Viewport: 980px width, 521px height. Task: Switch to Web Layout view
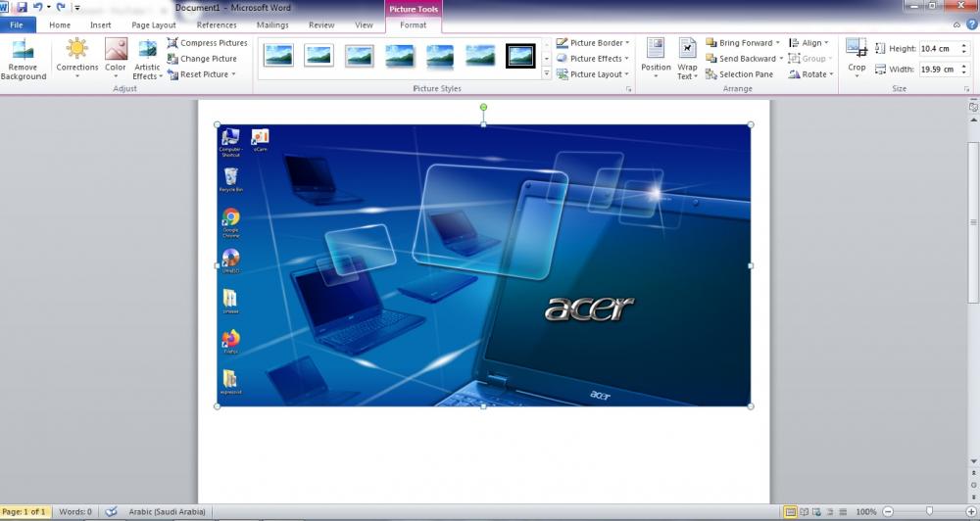click(x=817, y=511)
